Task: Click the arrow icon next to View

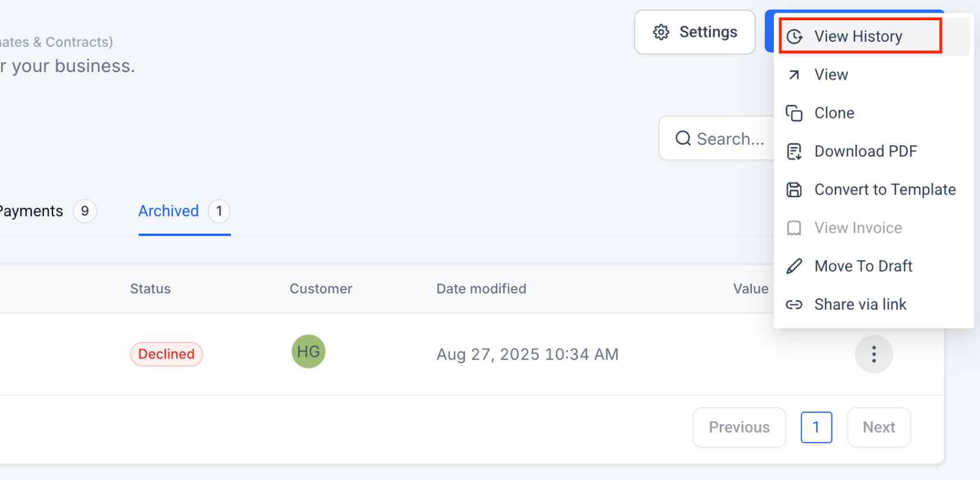Action: pyautogui.click(x=794, y=75)
